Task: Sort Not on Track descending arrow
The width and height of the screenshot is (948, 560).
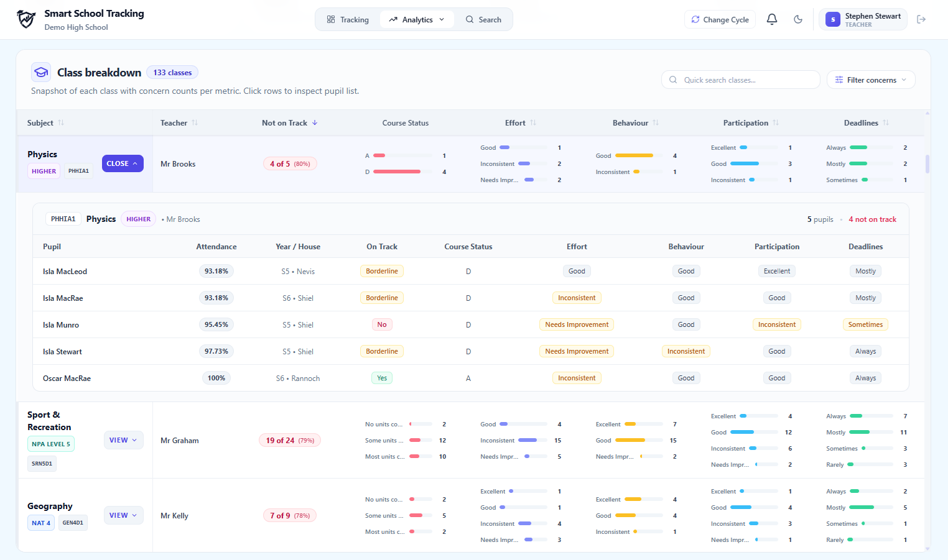Action: [x=315, y=123]
